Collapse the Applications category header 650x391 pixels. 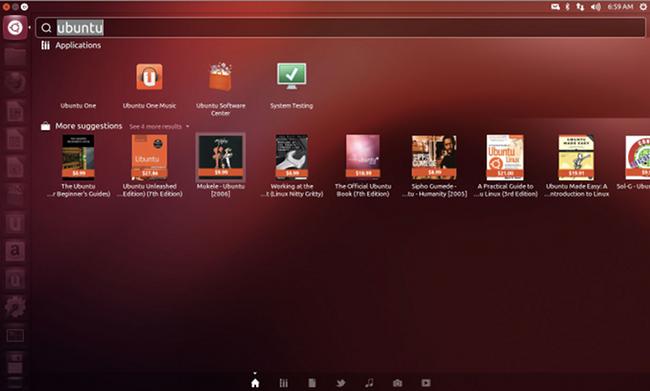(71, 45)
